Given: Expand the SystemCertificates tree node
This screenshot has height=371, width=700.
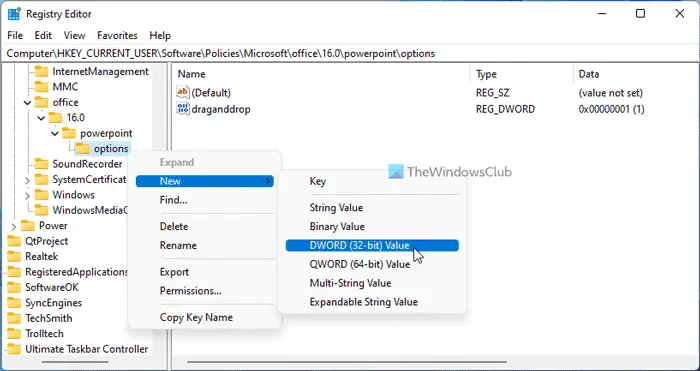Looking at the screenshot, I should (27, 180).
